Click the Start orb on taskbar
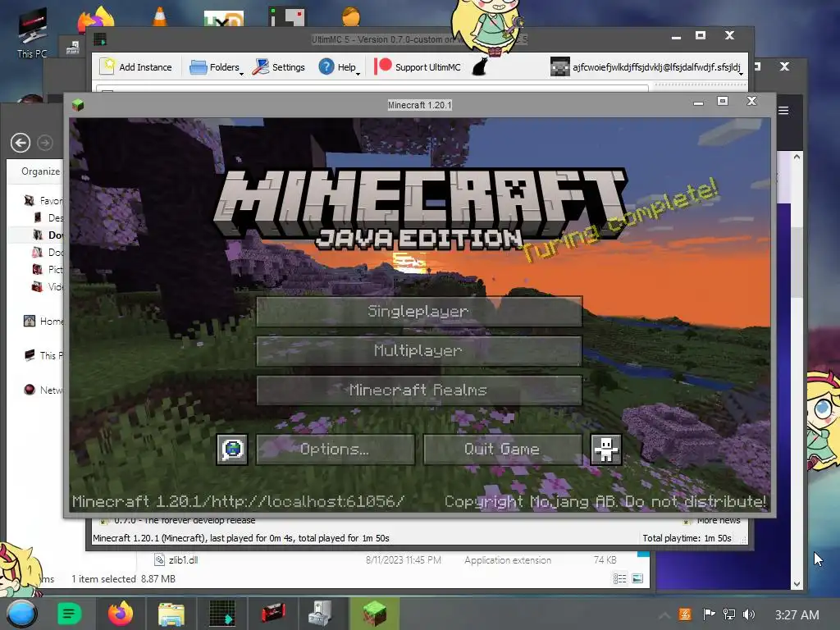The height and width of the screenshot is (630, 840). pos(21,614)
